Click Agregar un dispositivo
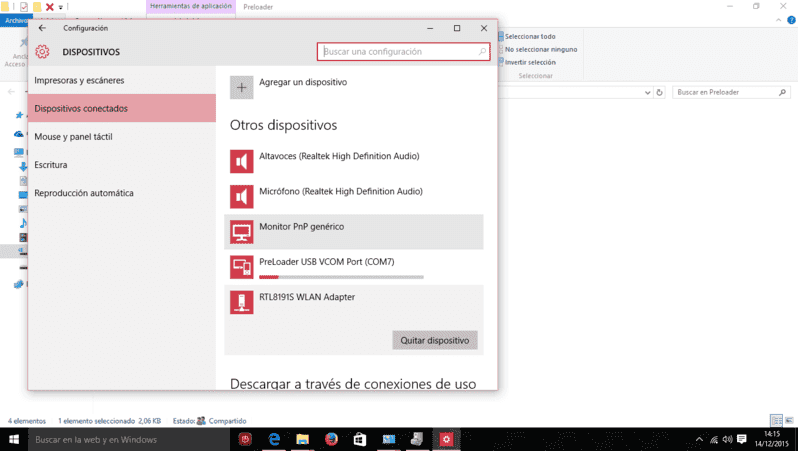This screenshot has width=798, height=451. click(x=303, y=82)
